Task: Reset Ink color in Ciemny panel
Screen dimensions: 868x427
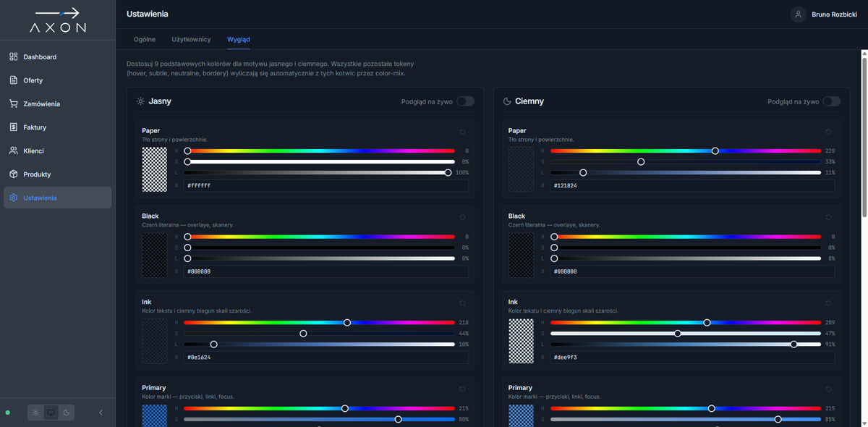Action: click(x=828, y=303)
